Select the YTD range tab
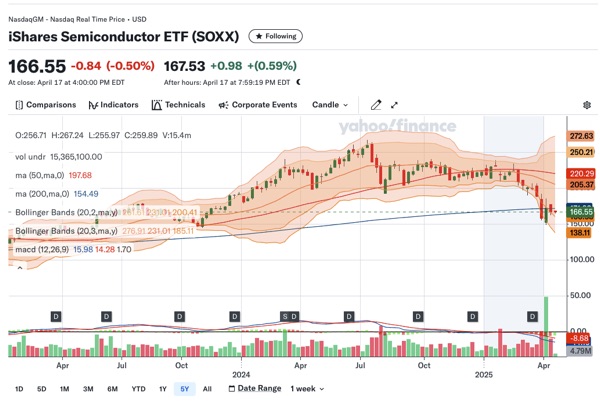Screen dimensions: 600x402 pyautogui.click(x=138, y=388)
